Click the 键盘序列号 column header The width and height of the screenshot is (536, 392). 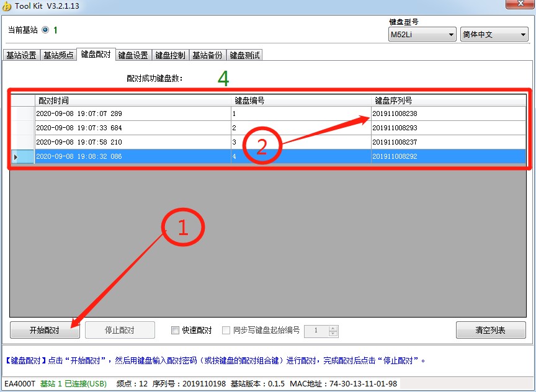[448, 100]
